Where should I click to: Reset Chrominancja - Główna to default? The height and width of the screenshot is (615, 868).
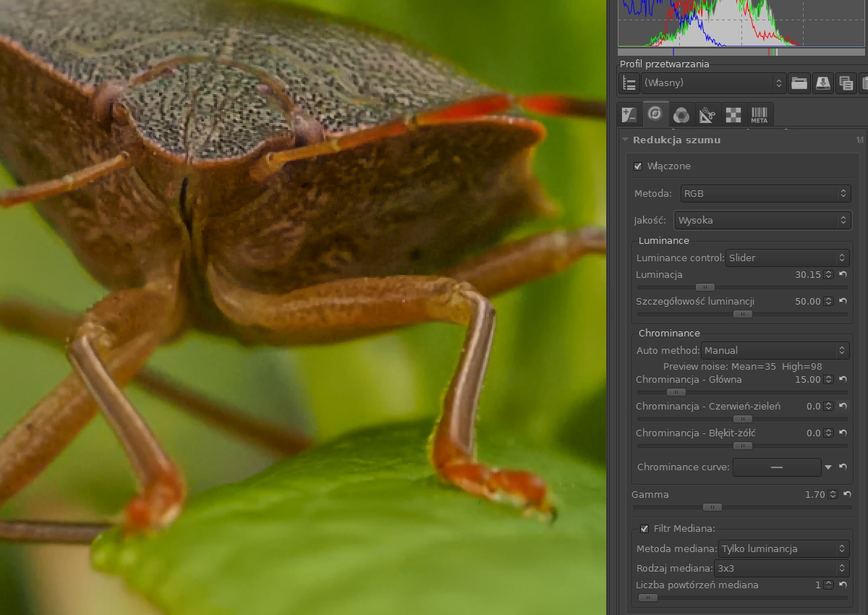(843, 380)
